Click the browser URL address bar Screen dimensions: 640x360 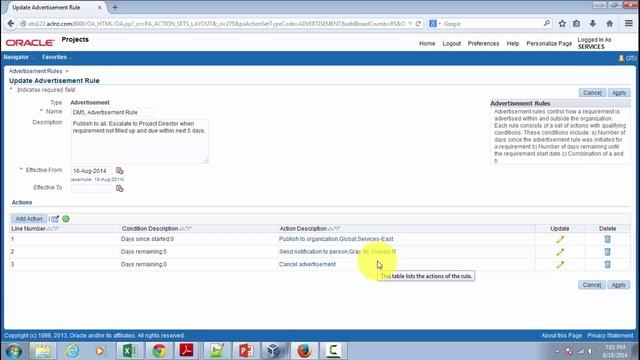pos(216,24)
